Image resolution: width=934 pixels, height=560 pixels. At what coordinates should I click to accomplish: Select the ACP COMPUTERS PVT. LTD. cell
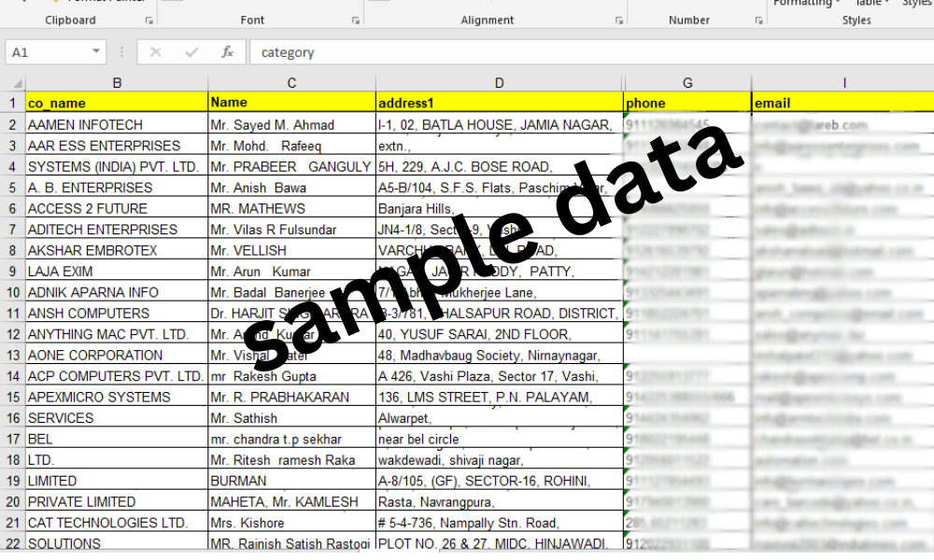point(117,376)
